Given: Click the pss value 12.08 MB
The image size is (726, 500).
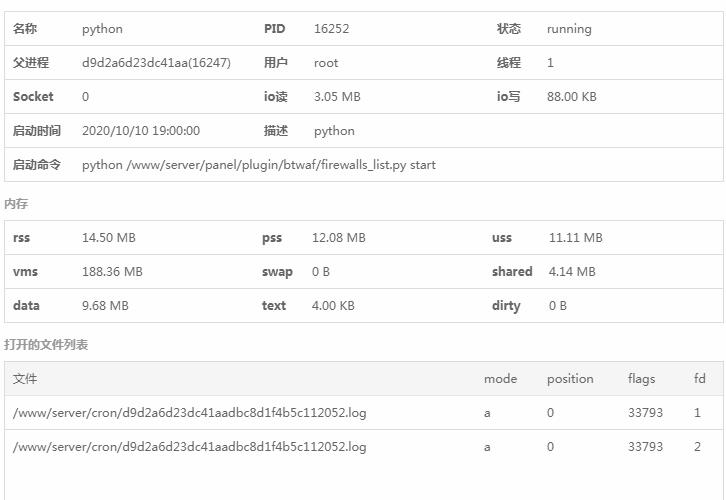Looking at the screenshot, I should (x=339, y=238).
